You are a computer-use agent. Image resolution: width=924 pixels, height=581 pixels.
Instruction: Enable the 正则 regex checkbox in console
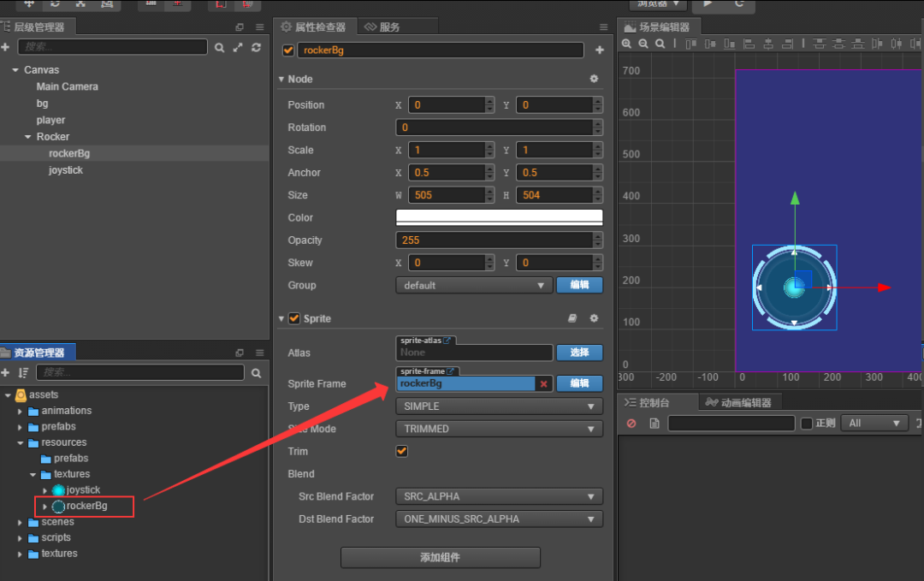(x=807, y=423)
